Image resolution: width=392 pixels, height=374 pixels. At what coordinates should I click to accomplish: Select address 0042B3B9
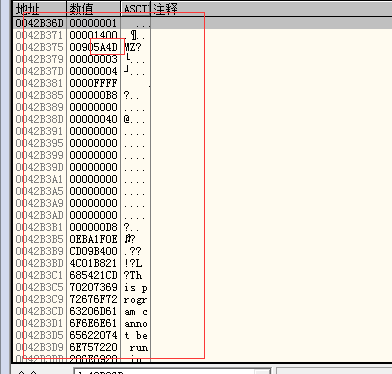tap(39, 251)
